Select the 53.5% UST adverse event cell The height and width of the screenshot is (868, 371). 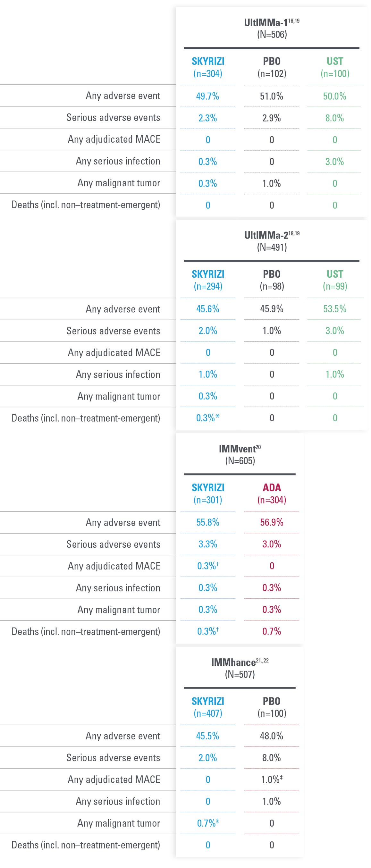[x=335, y=309]
